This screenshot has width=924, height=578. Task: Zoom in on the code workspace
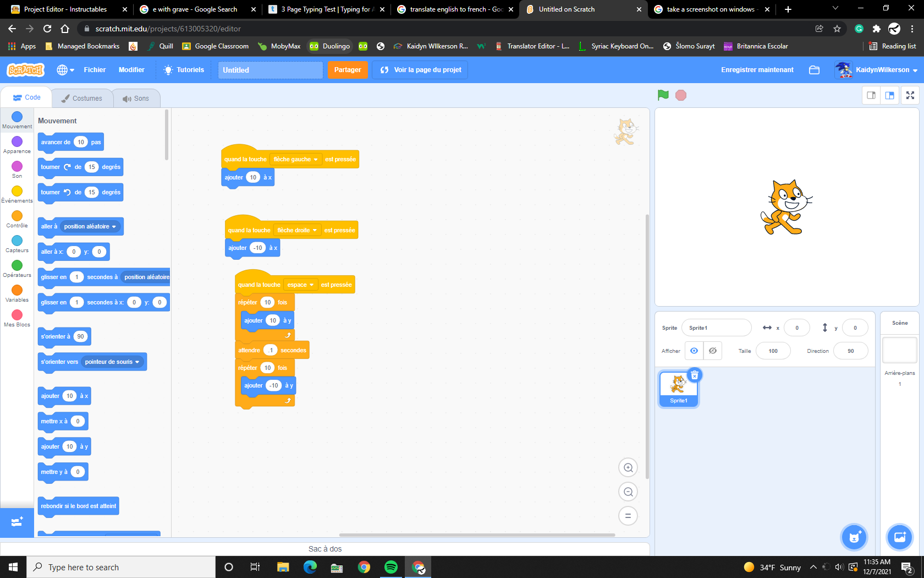click(628, 467)
